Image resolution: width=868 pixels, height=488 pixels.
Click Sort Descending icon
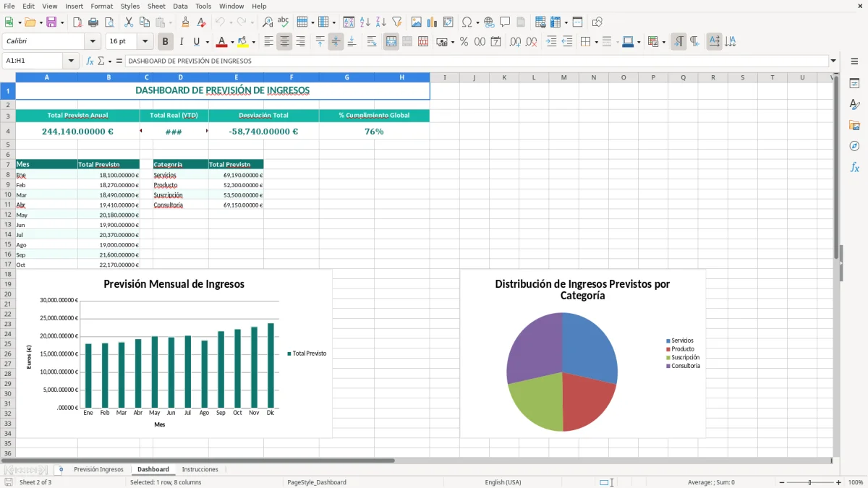click(380, 22)
